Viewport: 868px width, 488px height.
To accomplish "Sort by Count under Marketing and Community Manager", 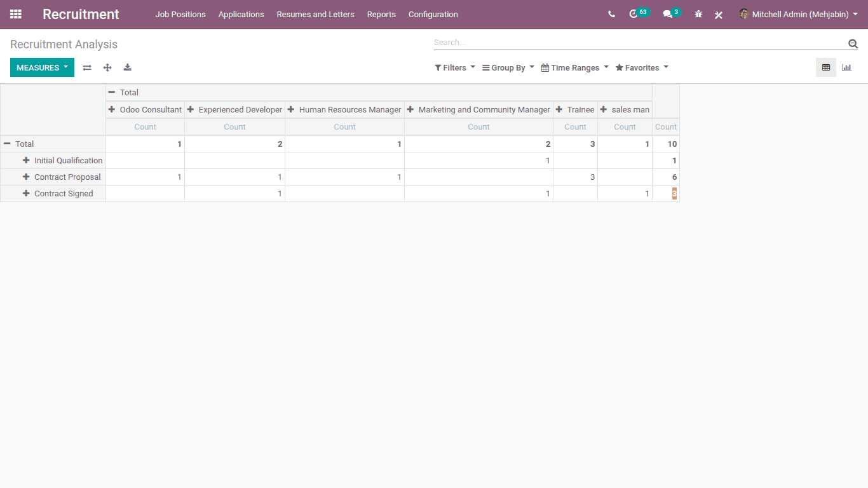I will coord(478,126).
